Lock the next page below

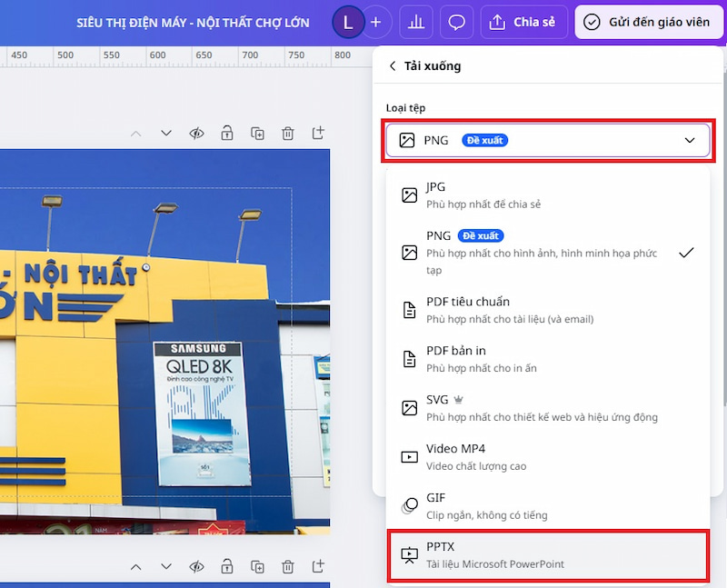pyautogui.click(x=226, y=567)
